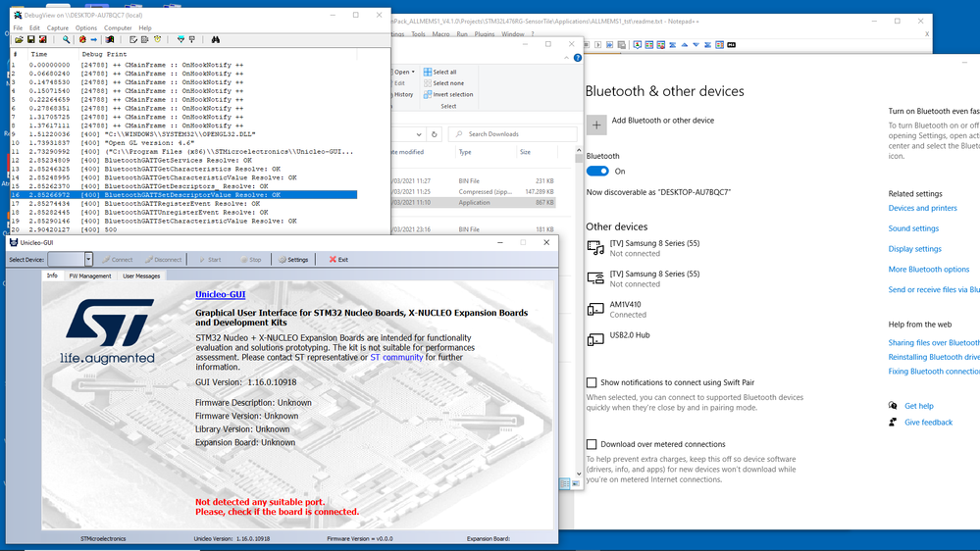
Task: Open the Macro menu in Notepad++
Action: point(440,34)
